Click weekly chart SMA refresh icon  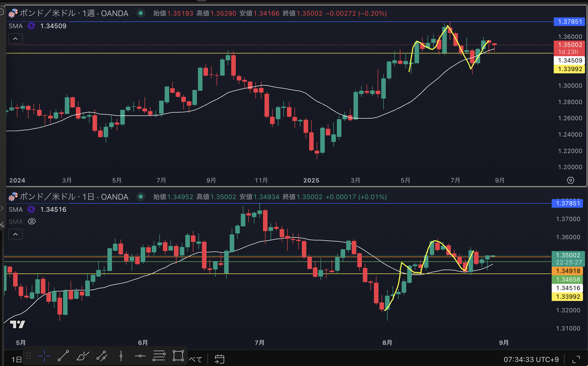tap(31, 26)
